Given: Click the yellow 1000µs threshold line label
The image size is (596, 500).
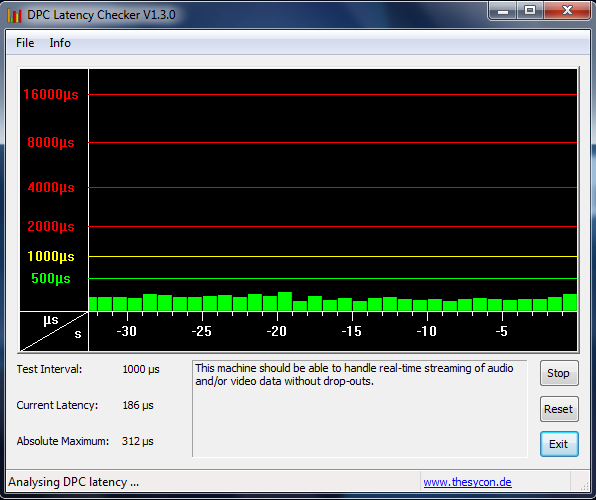Looking at the screenshot, I should click(x=51, y=256).
